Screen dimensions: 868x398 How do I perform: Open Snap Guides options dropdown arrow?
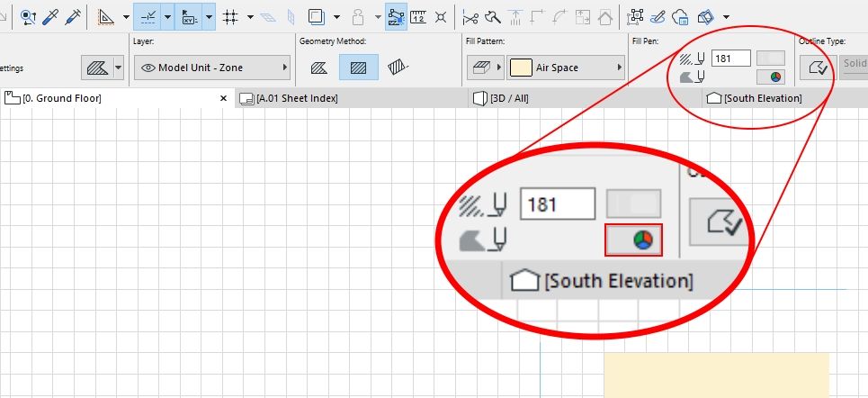(x=167, y=17)
